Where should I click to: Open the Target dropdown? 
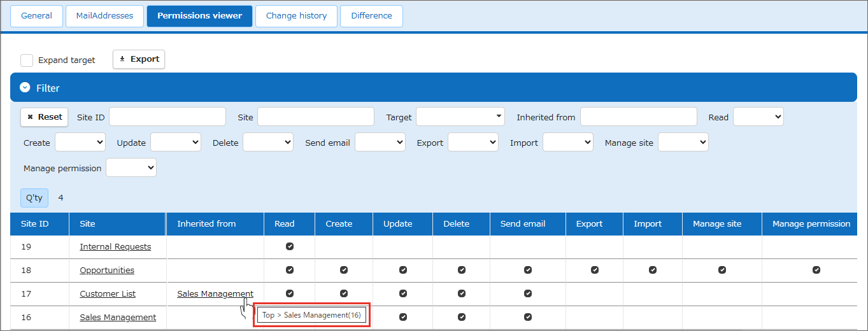(460, 116)
